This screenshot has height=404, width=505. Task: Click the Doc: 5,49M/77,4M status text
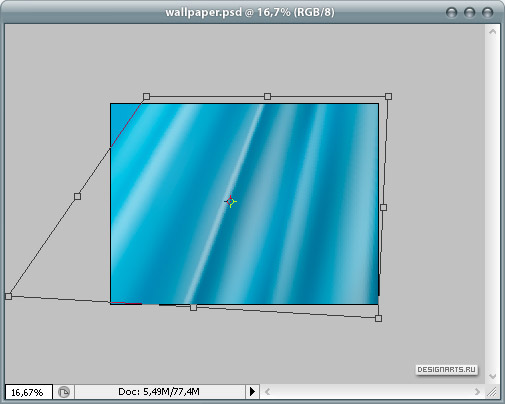pos(159,392)
